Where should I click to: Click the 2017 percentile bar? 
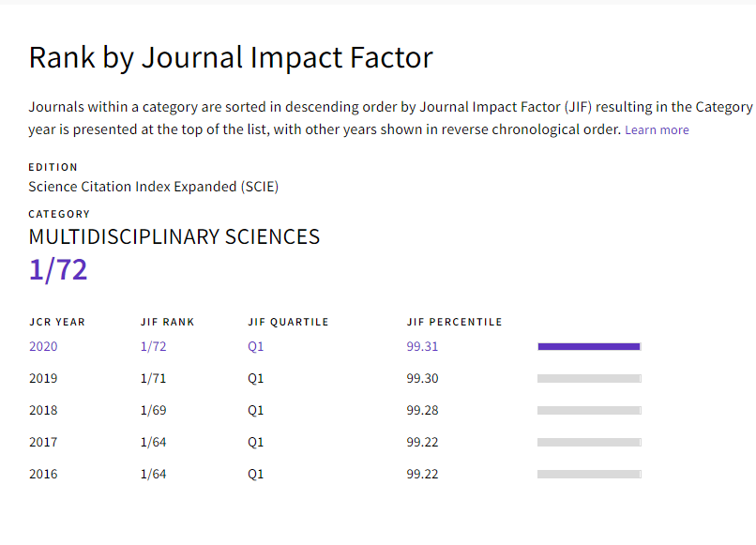point(589,442)
